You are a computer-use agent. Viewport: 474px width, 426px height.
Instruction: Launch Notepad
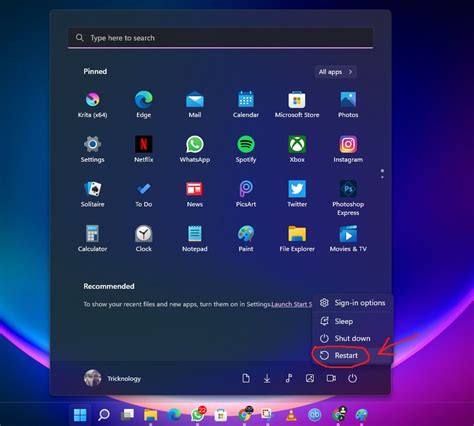[x=195, y=239]
